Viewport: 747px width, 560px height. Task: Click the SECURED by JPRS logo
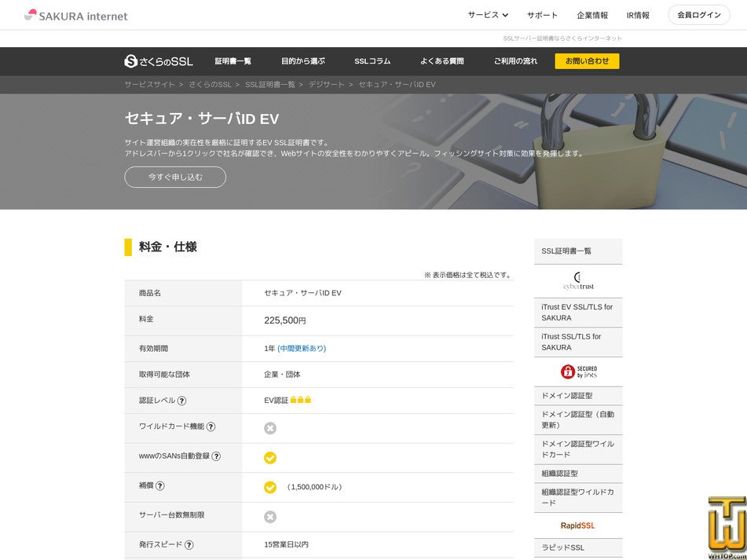578,372
